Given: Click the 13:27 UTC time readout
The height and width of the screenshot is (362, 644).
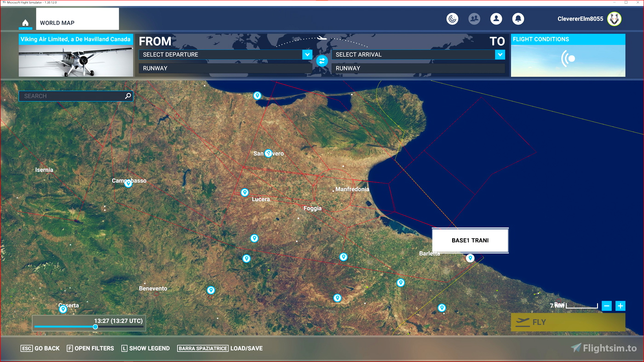Looking at the screenshot, I should 118,321.
